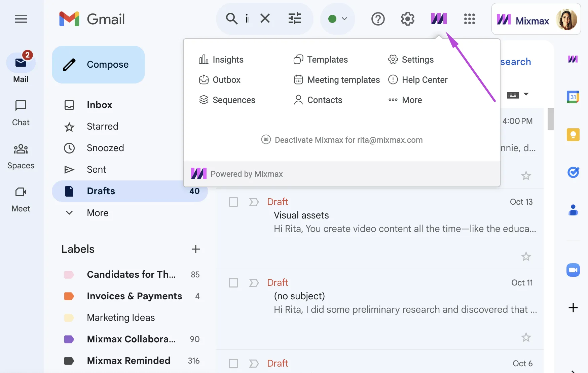The image size is (588, 373).
Task: Open Mixmax Sequences
Action: 227,100
